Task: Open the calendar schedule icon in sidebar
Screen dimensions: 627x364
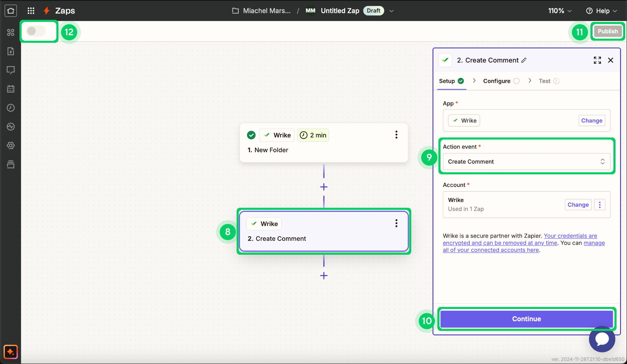Action: click(11, 89)
